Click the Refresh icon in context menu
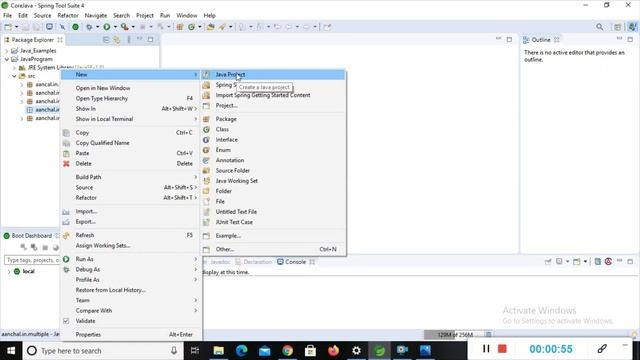The image size is (640, 360). (x=66, y=235)
